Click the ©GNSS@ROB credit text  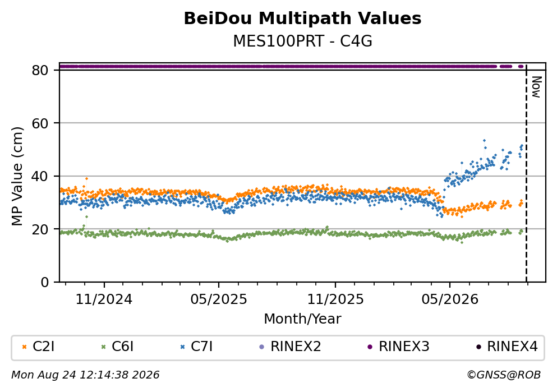504,375
